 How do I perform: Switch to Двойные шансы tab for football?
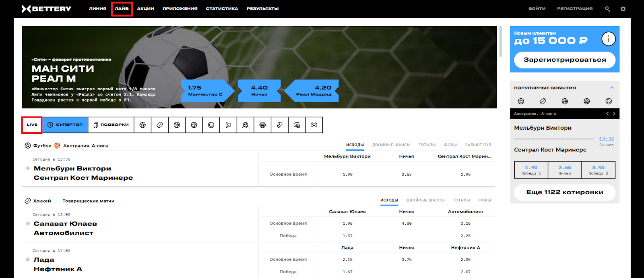click(x=391, y=145)
